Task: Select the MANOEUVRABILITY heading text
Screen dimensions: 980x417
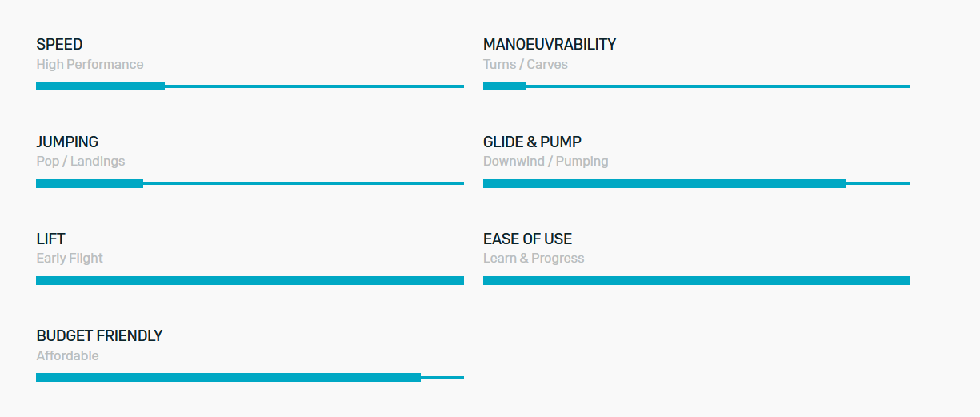Action: pyautogui.click(x=550, y=45)
